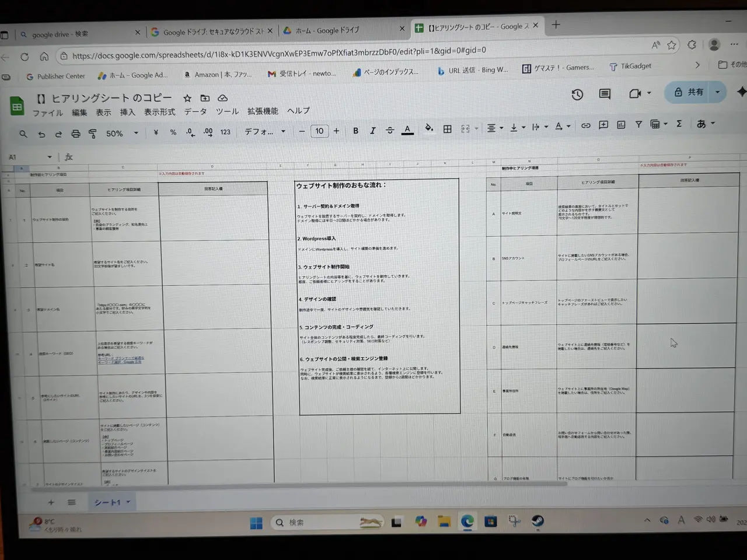
Task: Open the Print icon in the toolbar
Action: [75, 132]
